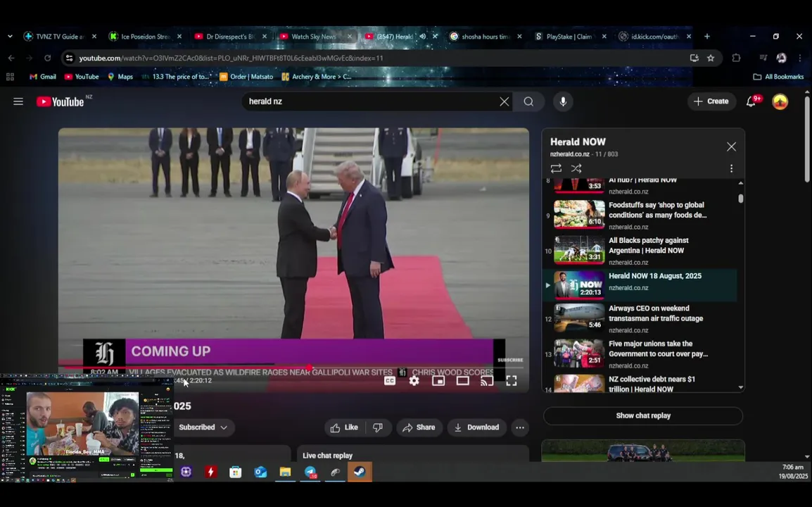Open the Chrome profile avatar

[x=781, y=58]
